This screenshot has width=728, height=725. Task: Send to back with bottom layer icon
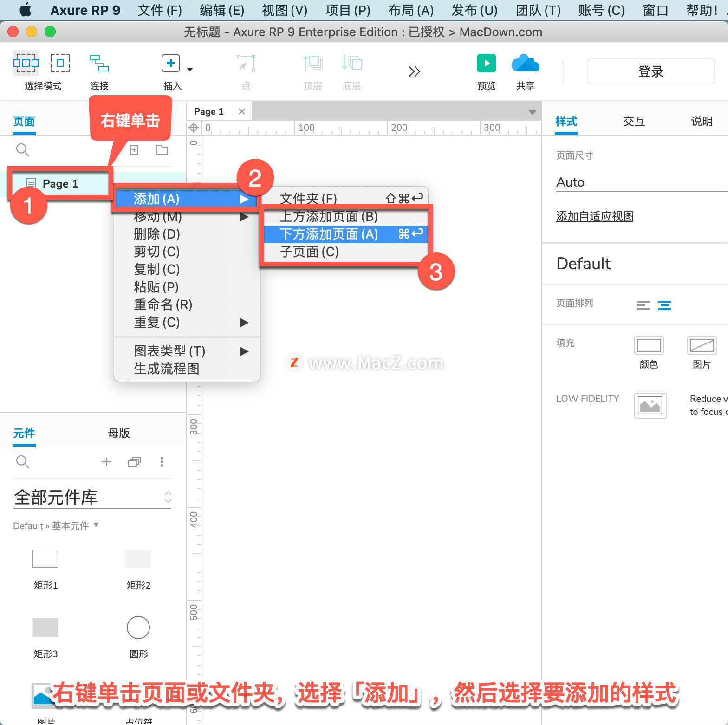coord(352,63)
